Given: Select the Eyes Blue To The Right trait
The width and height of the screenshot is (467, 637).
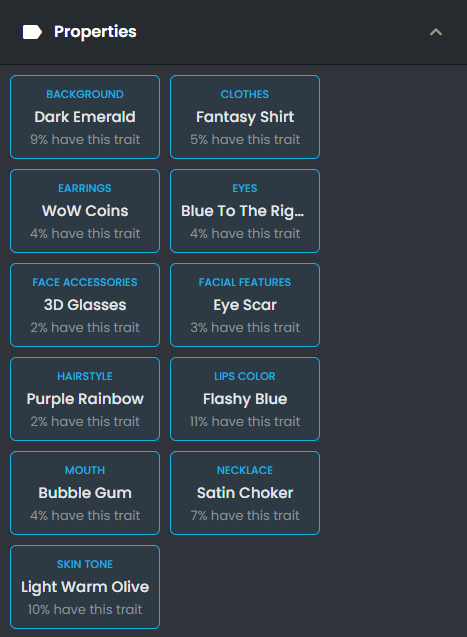Looking at the screenshot, I should (245, 211).
